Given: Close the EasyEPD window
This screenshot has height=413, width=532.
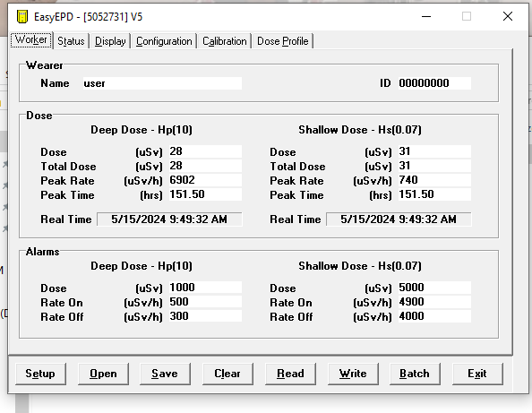Looking at the screenshot, I should point(508,16).
